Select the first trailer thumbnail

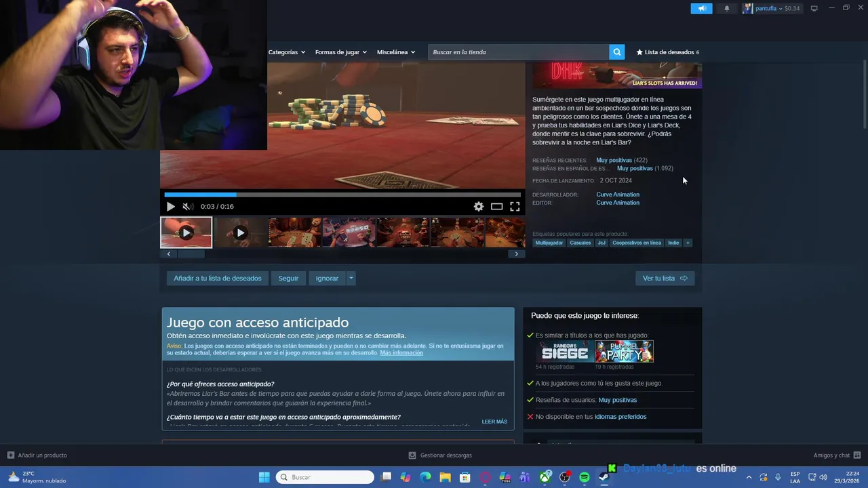[x=186, y=232]
